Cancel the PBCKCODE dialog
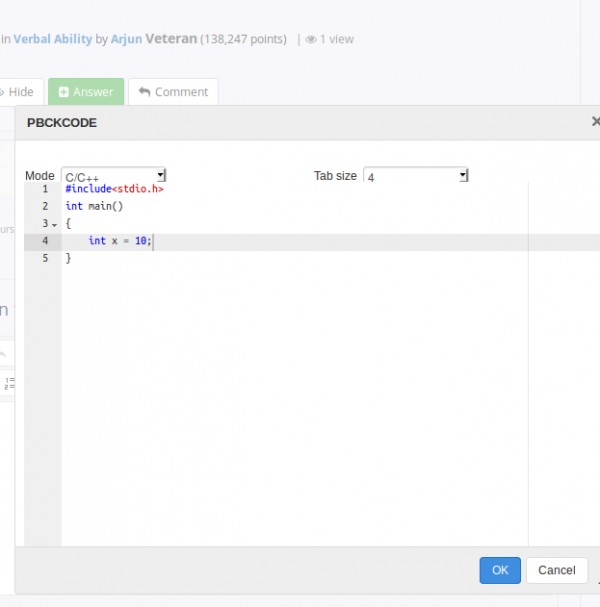 point(556,570)
